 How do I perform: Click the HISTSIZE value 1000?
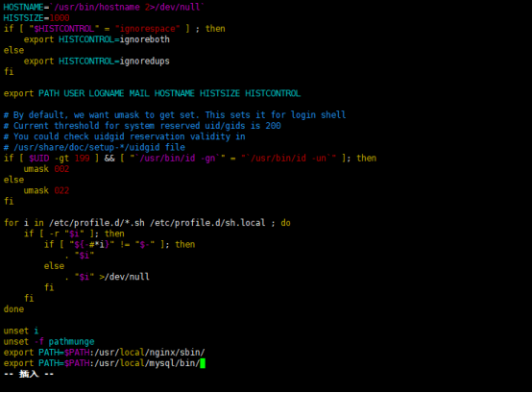tap(60, 17)
